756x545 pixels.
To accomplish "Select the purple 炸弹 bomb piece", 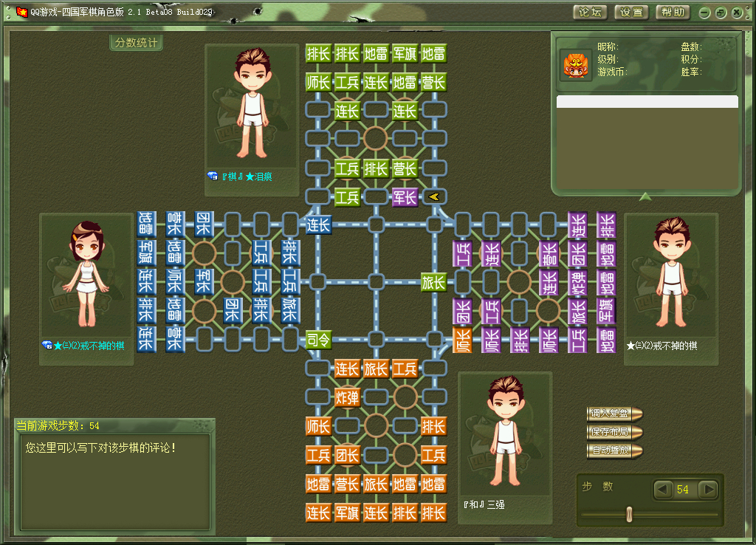I will tap(577, 282).
